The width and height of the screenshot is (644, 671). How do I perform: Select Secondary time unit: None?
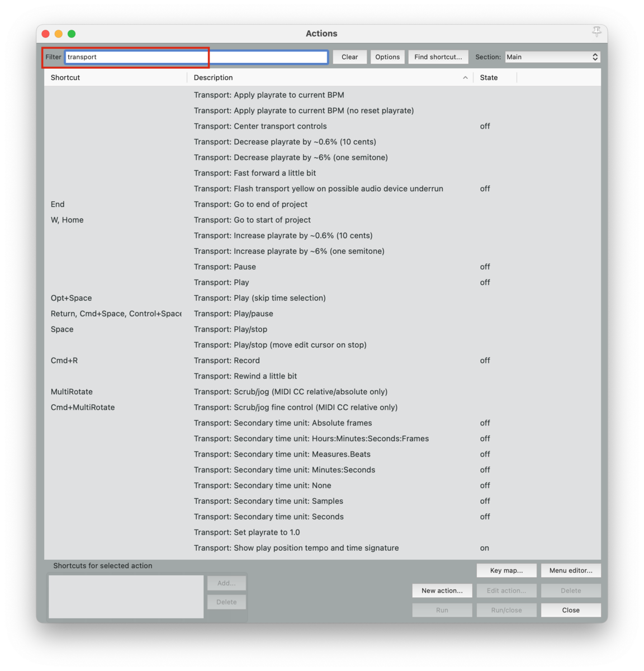(x=262, y=486)
